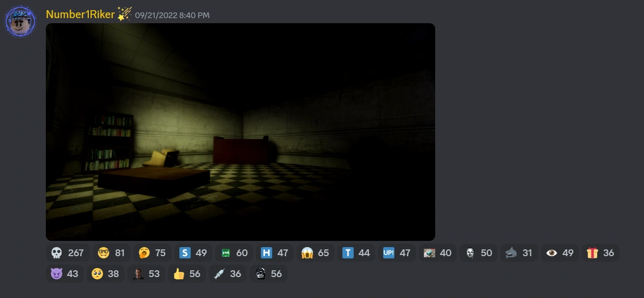Click the man in suit reaction with 53
The height and width of the screenshot is (298, 644).
(x=146, y=274)
